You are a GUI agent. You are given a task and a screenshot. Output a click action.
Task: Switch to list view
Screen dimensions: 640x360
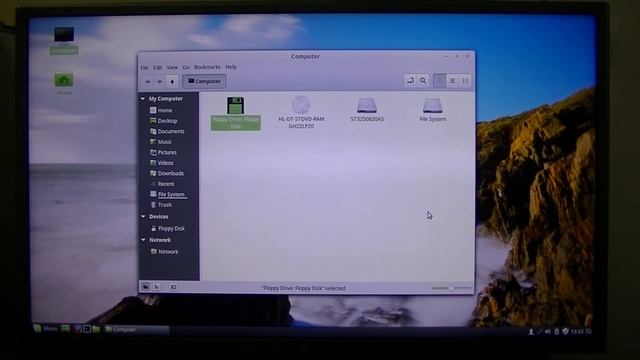(452, 81)
